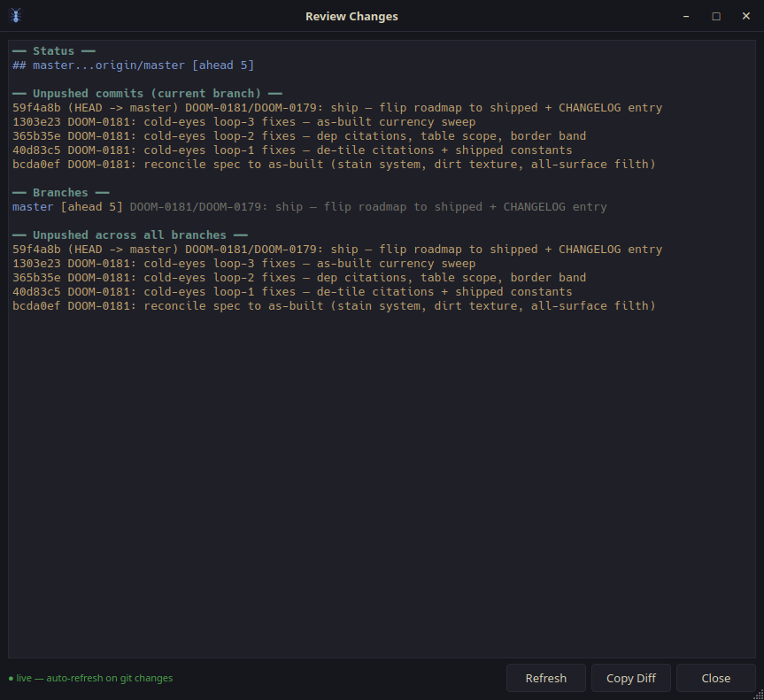The image size is (764, 700).
Task: Click the master...origin/master [ahead 5] line
Action: tap(133, 65)
